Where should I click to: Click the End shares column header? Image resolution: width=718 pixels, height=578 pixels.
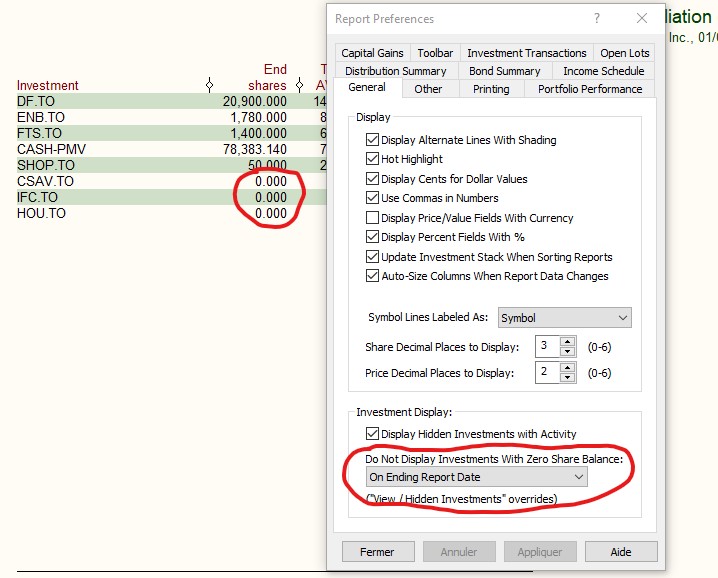(x=267, y=77)
